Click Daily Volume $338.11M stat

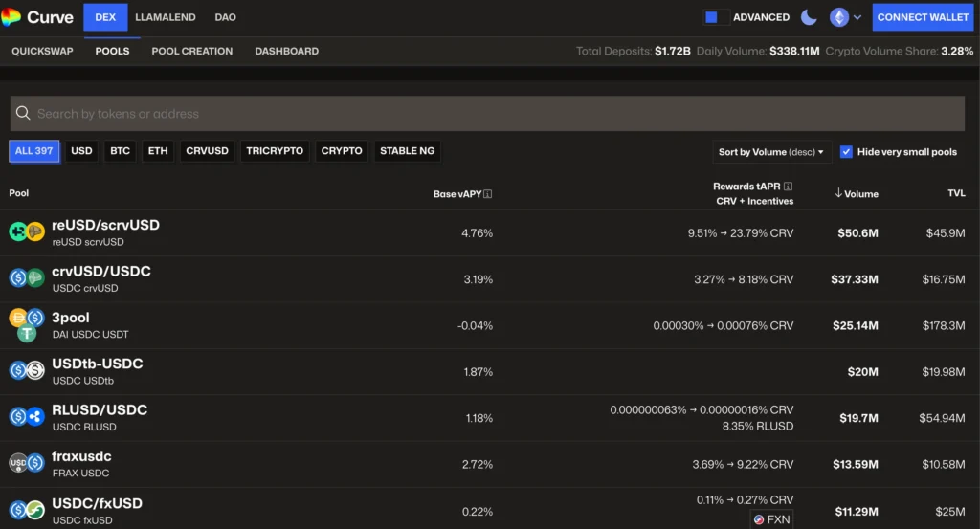tap(758, 52)
